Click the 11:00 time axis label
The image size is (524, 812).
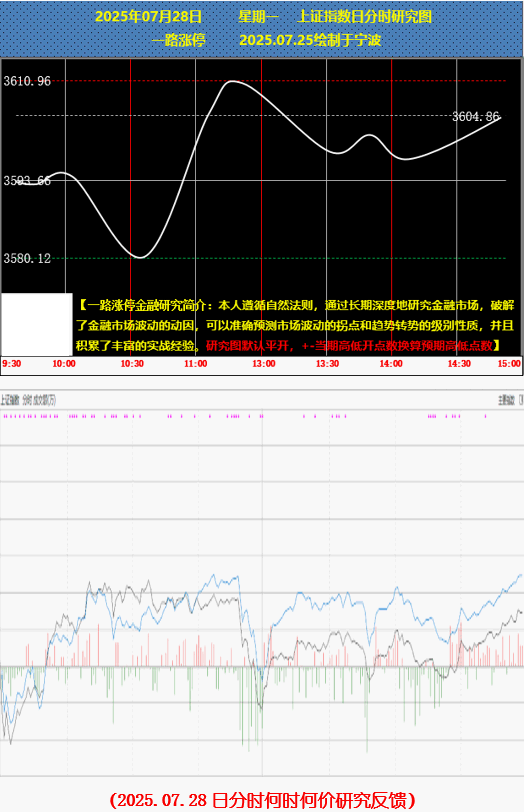tap(196, 364)
